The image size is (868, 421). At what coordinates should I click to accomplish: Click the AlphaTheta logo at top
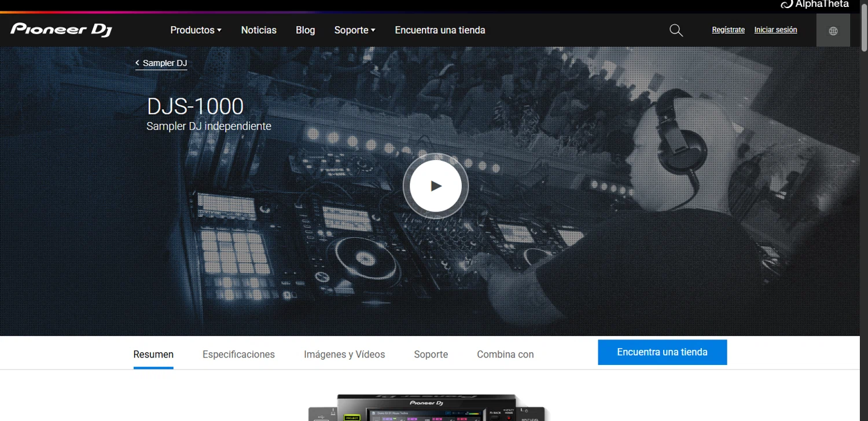(815, 4)
